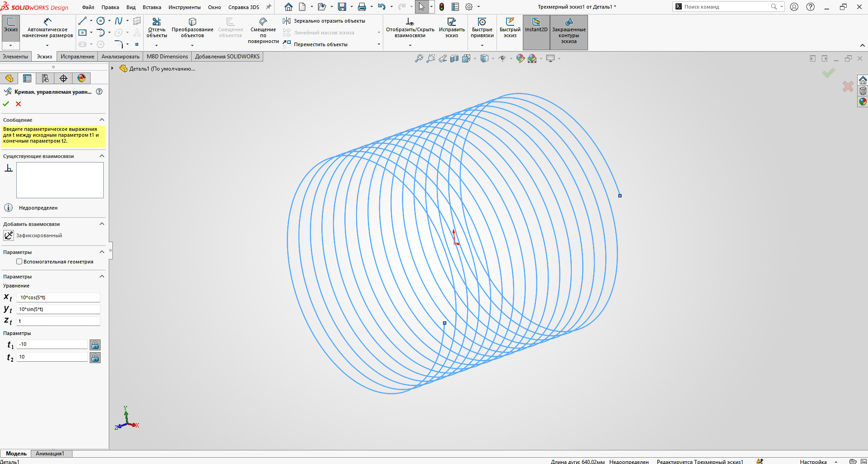
Task: Click the Repair Sketch (Исправить эскиз) icon
Action: pyautogui.click(x=452, y=22)
